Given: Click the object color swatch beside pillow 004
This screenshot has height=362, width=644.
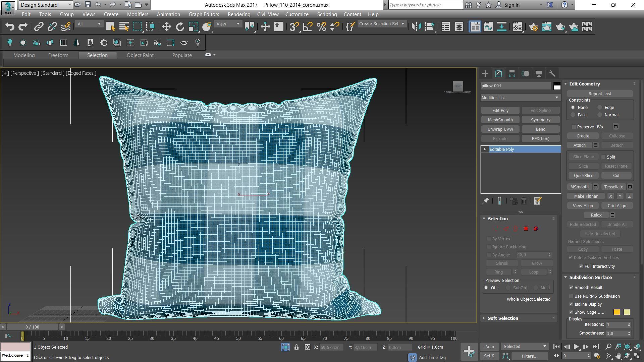Looking at the screenshot, I should pyautogui.click(x=557, y=86).
